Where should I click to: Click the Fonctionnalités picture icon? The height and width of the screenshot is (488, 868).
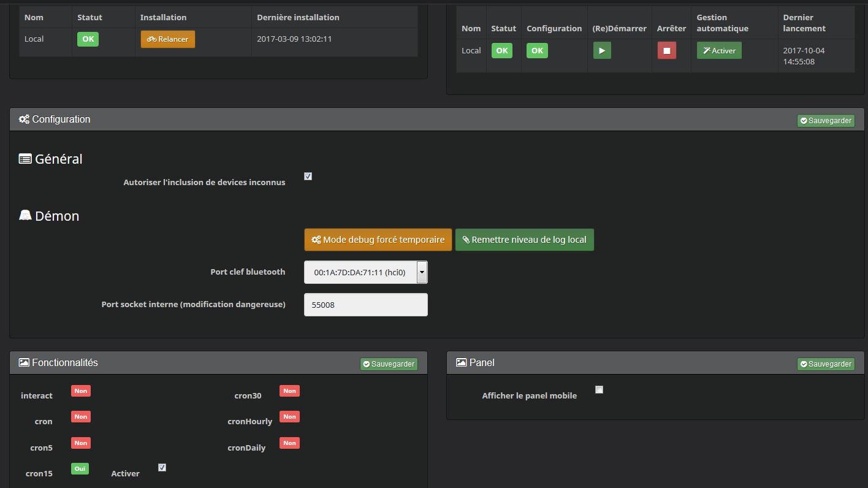tap(24, 363)
